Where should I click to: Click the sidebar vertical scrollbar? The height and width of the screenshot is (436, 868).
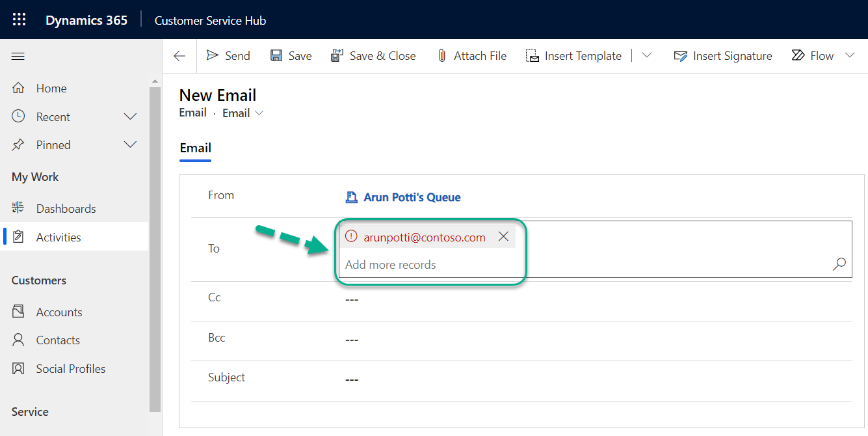(x=155, y=249)
